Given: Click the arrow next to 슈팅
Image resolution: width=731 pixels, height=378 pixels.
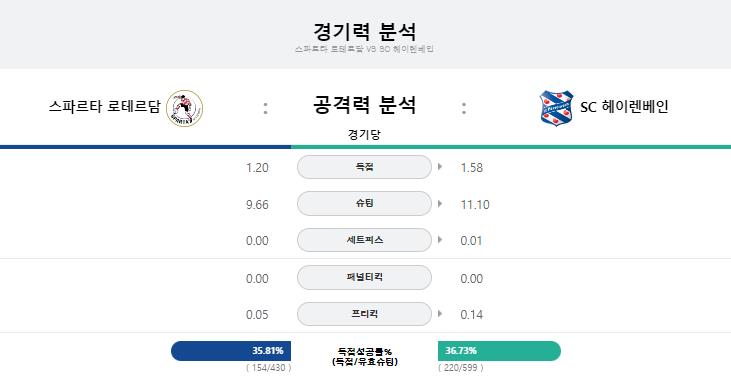Looking at the screenshot, I should pyautogui.click(x=440, y=203).
